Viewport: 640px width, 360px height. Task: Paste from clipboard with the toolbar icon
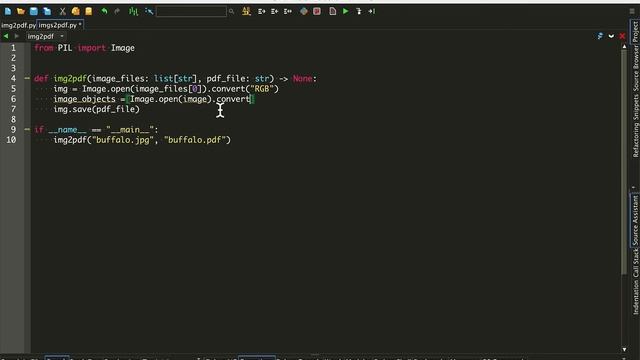[89, 11]
